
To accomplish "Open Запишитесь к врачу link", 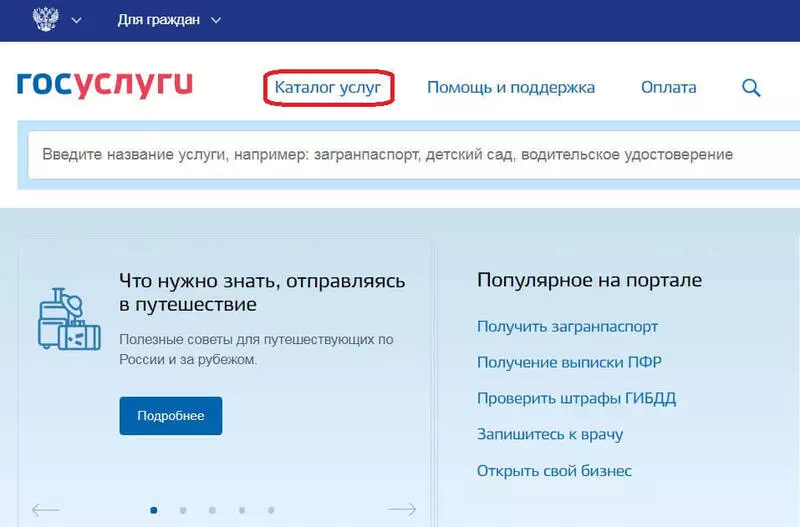I will click(550, 435).
